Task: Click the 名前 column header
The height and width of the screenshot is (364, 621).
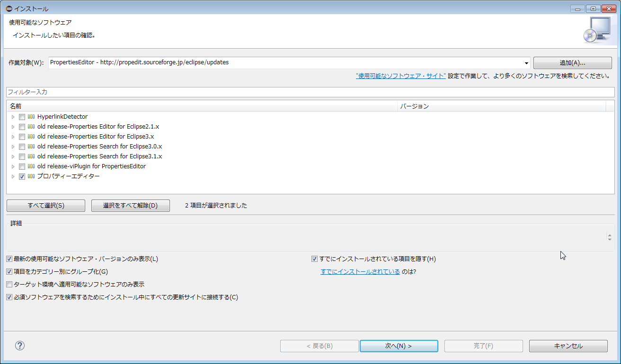Action: pos(202,106)
